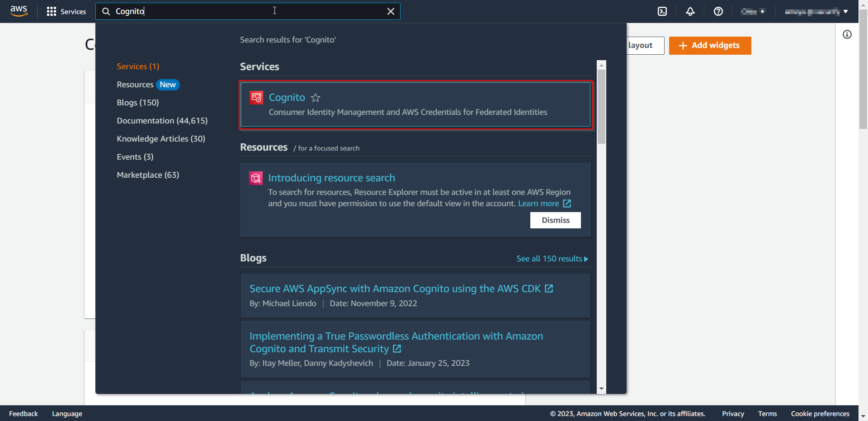This screenshot has height=421, width=868.
Task: Filter by Marketplace (63)
Action: click(x=148, y=175)
